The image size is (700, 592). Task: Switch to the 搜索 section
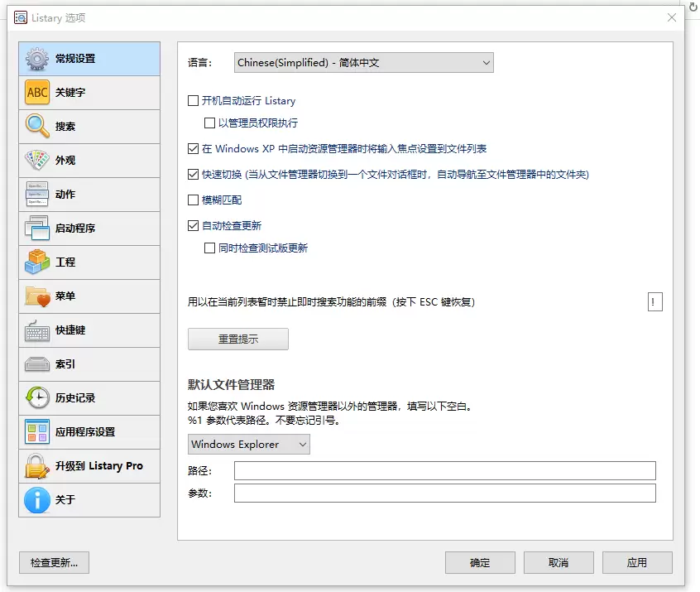(x=89, y=127)
